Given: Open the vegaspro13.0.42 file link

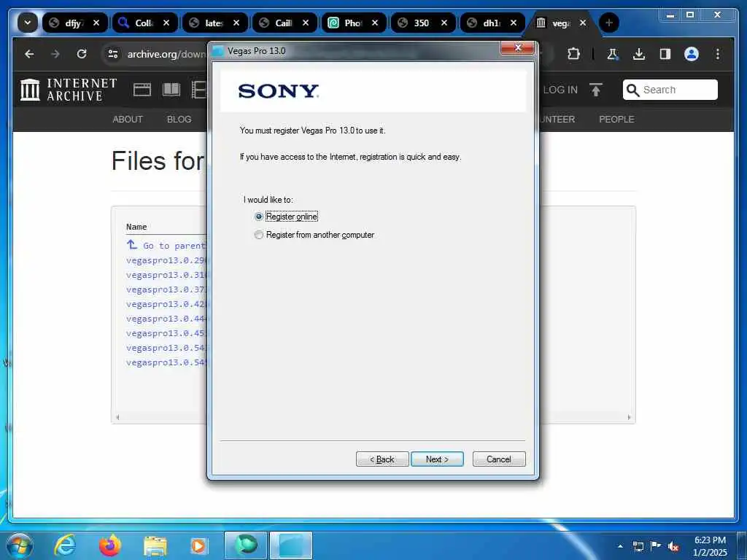Looking at the screenshot, I should [166, 304].
